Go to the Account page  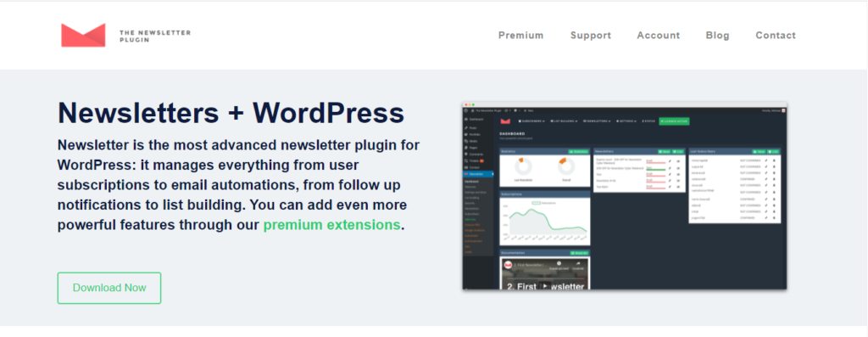(x=658, y=36)
